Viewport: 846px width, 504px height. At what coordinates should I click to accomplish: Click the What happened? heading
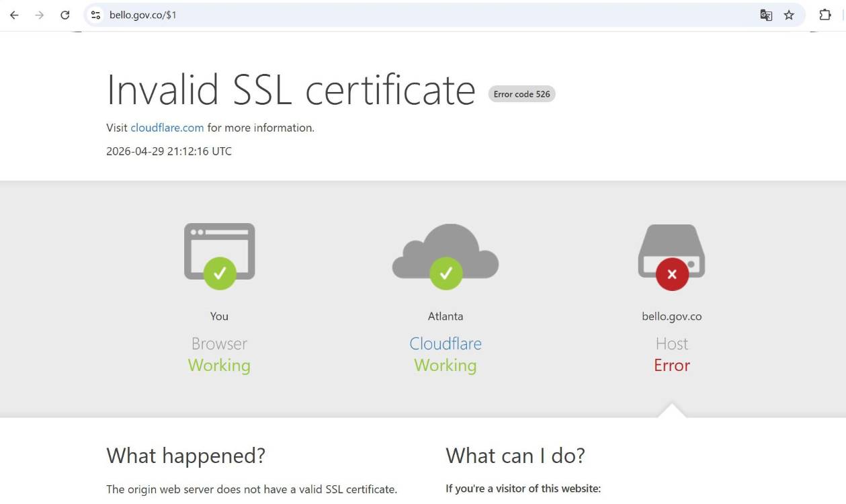pos(185,456)
